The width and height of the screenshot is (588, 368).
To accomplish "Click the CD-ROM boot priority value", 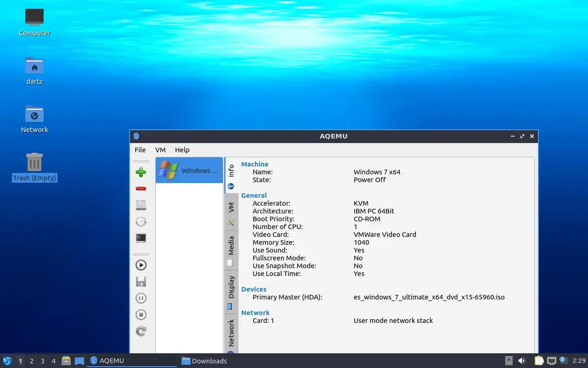I will 367,219.
